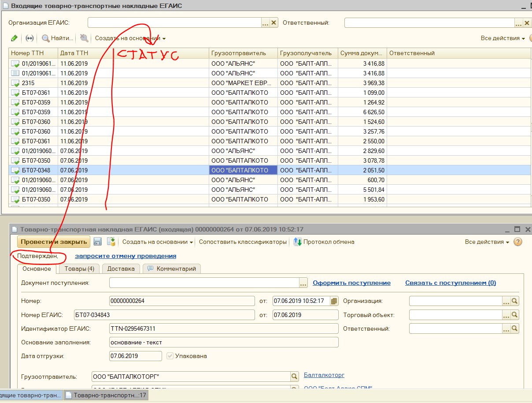Click the cancel search icon
This screenshot has width=532, height=403.
[x=84, y=38]
